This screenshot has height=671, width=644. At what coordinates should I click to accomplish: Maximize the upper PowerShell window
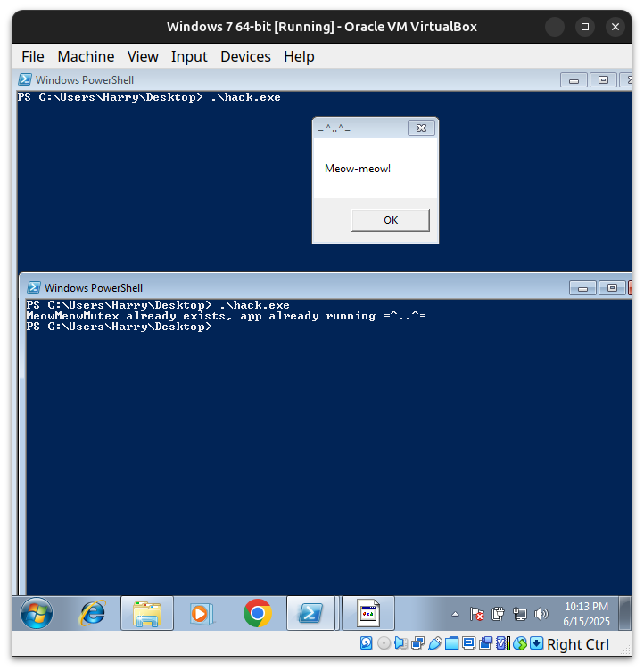603,80
